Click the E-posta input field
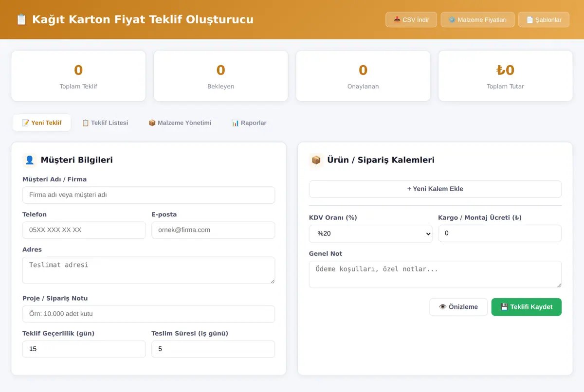The width and height of the screenshot is (584, 392). (213, 230)
